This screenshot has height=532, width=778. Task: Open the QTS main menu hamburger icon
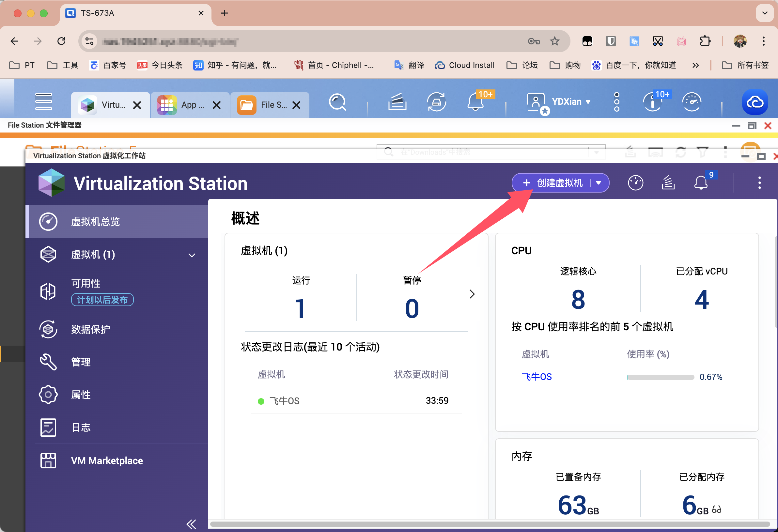[43, 102]
